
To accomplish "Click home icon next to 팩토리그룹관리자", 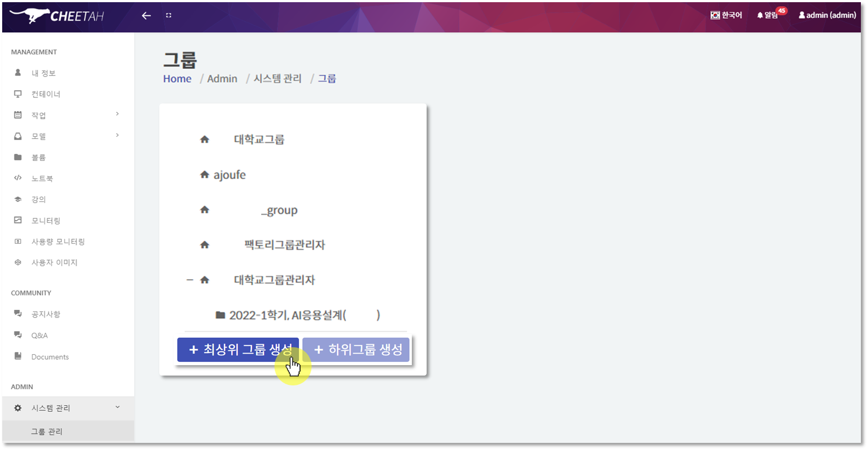I will coord(205,245).
